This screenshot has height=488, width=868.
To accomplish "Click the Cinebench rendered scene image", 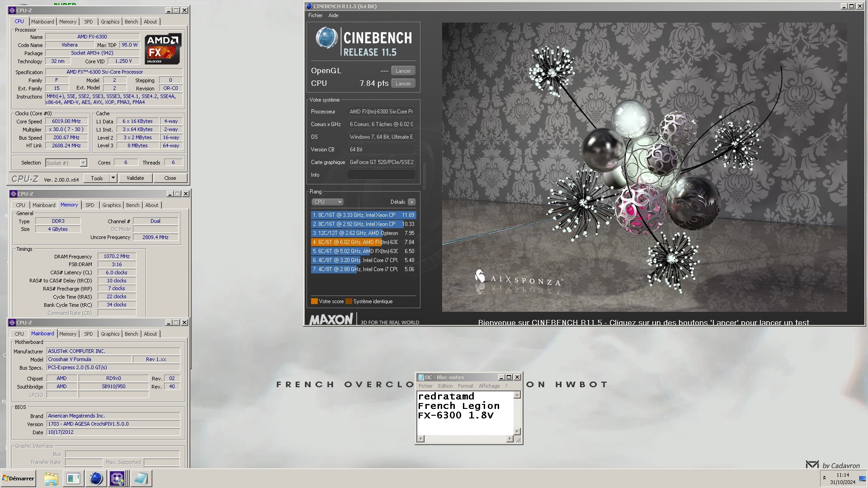I will (644, 167).
